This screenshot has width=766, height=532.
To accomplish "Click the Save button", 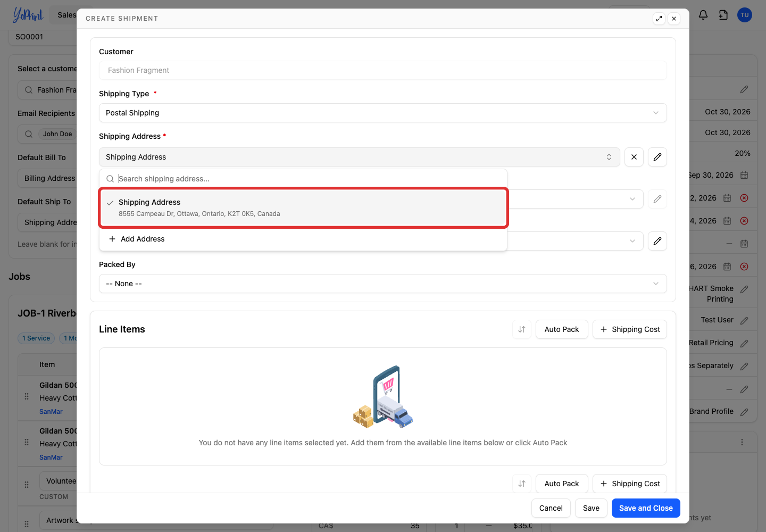I will pos(591,508).
